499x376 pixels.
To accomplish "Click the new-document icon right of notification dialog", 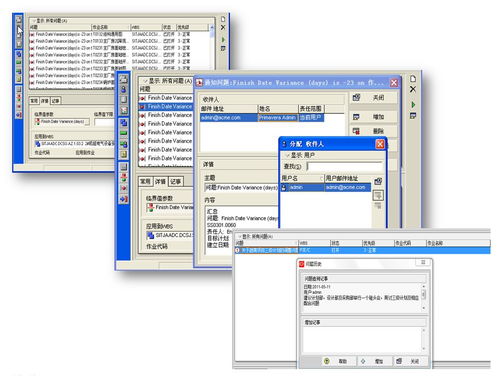I will pos(413,78).
